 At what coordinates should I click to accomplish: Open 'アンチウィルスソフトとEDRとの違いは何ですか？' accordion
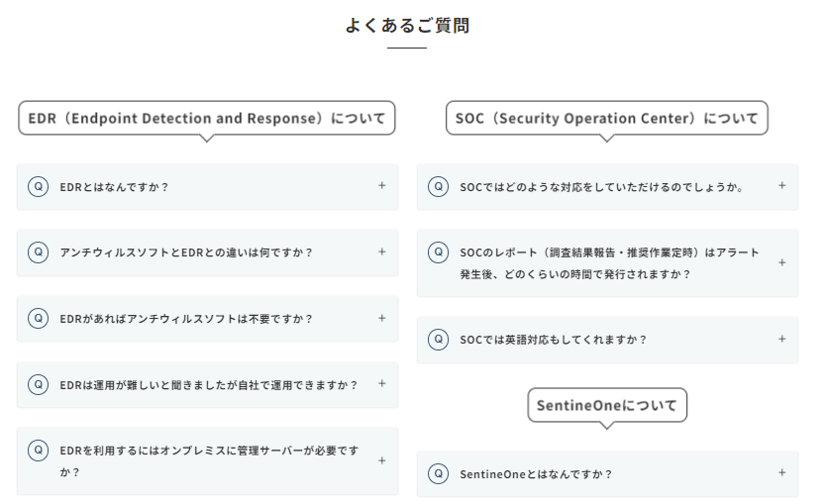click(186, 252)
